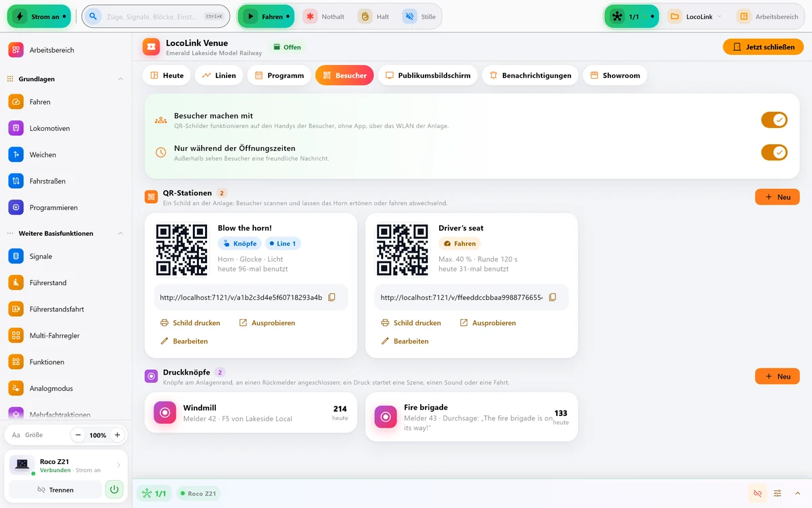The height and width of the screenshot is (508, 812).
Task: Open the Führerstand sidebar item
Action: [66, 283]
